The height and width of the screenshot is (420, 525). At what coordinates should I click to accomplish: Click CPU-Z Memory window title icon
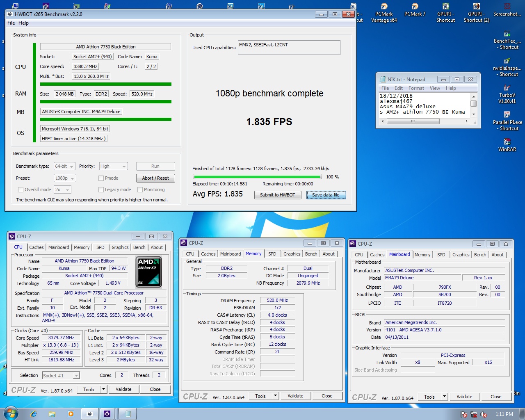tap(184, 243)
